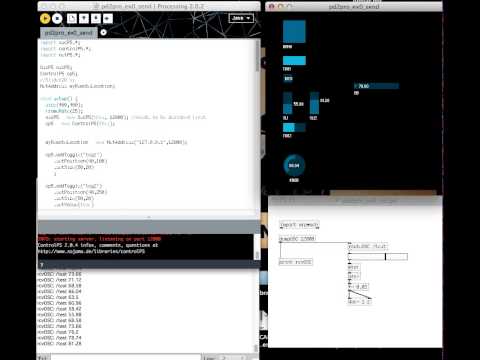Click the red OSCP5 starting server console line
The width and height of the screenshot is (480, 360).
99,239
